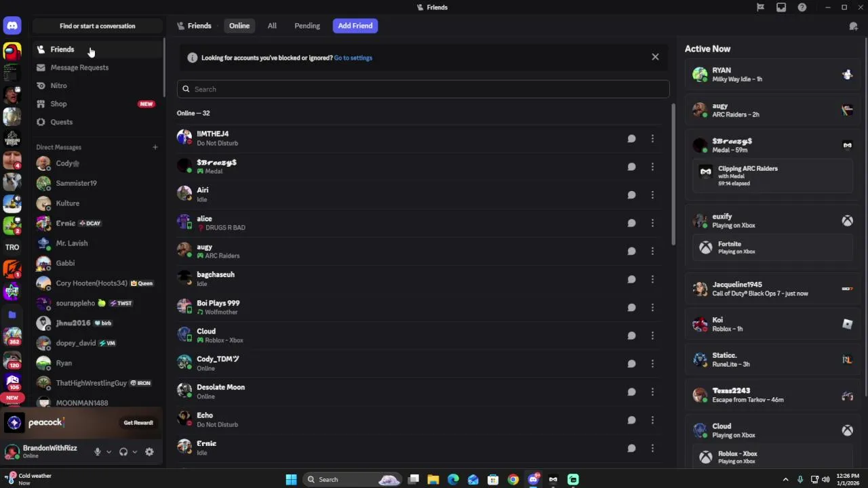868x488 pixels.
Task: Select the Pending tab
Action: 307,26
